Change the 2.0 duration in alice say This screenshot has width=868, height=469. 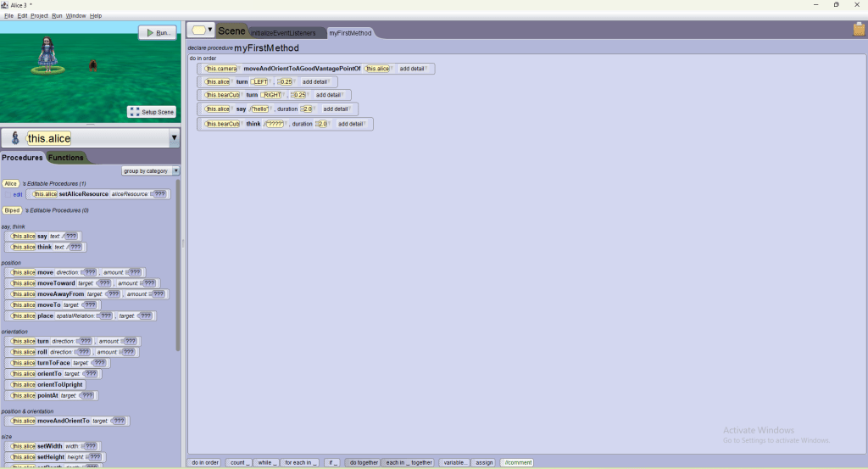pyautogui.click(x=308, y=109)
